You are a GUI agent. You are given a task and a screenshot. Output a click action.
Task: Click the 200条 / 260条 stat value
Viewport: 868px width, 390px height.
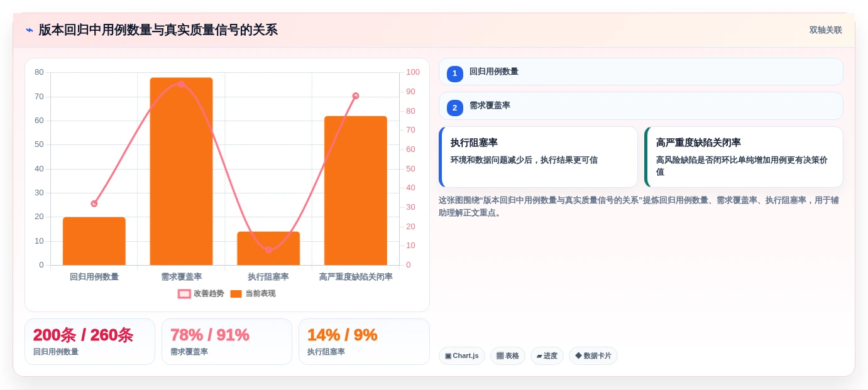coord(83,335)
